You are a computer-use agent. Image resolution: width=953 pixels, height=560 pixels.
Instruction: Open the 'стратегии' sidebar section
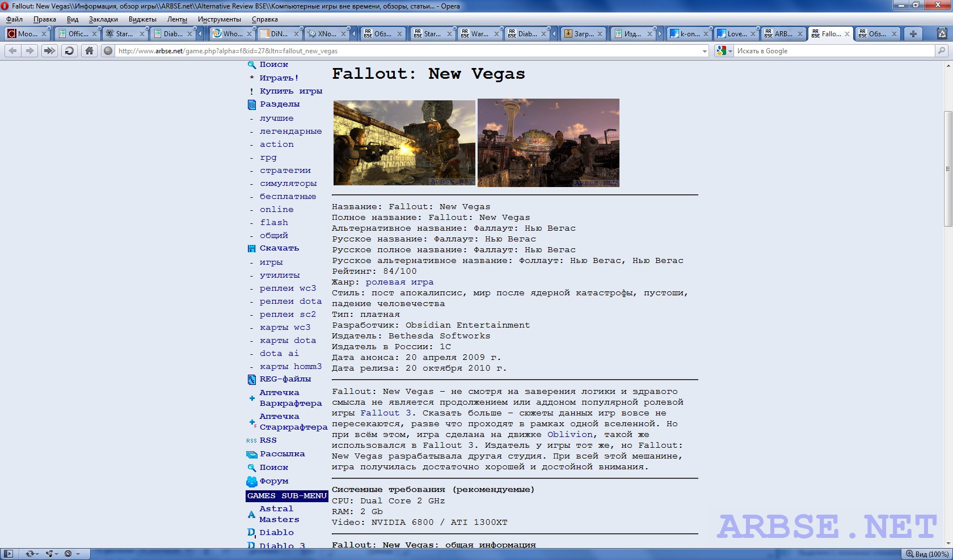pos(285,171)
